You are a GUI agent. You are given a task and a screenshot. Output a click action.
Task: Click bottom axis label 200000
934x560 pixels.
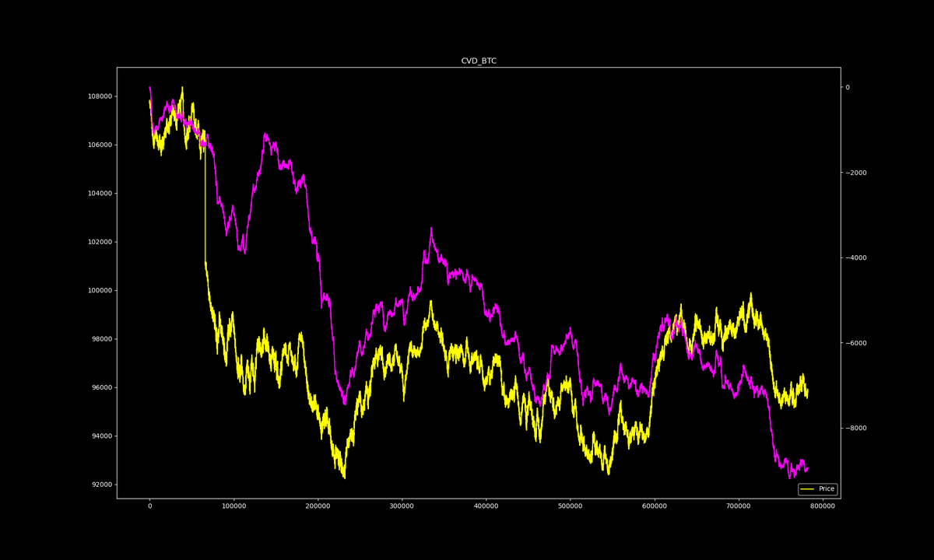pyautogui.click(x=318, y=506)
